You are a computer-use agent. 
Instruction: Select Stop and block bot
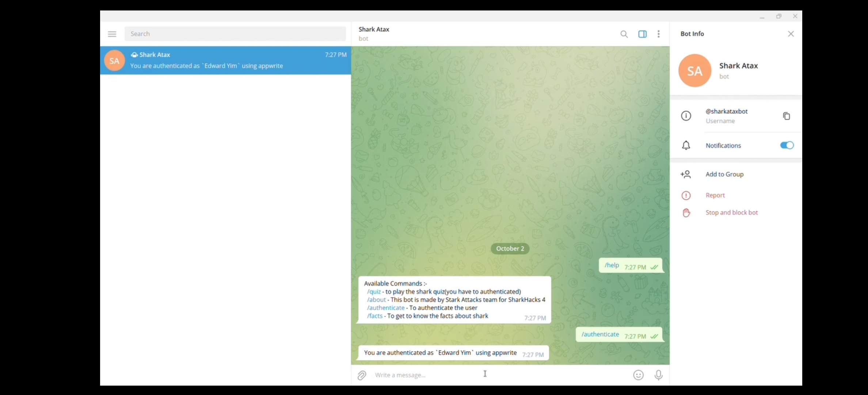[731, 212]
